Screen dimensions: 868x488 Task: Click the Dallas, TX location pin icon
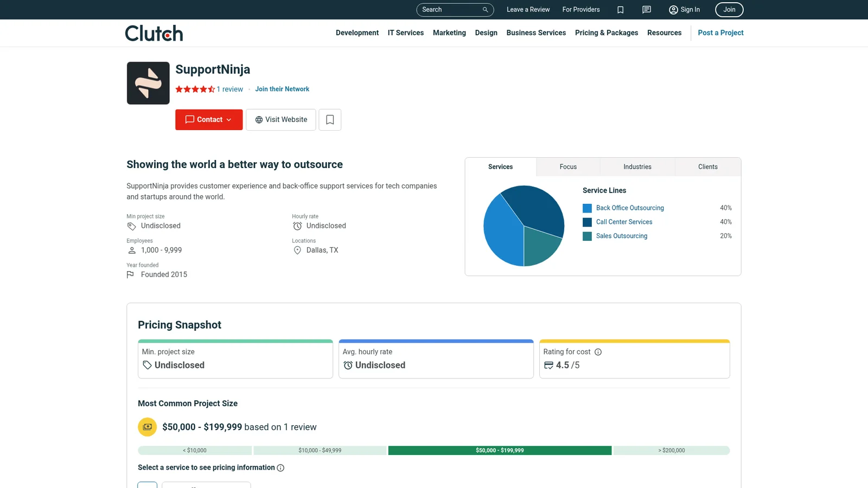click(297, 251)
